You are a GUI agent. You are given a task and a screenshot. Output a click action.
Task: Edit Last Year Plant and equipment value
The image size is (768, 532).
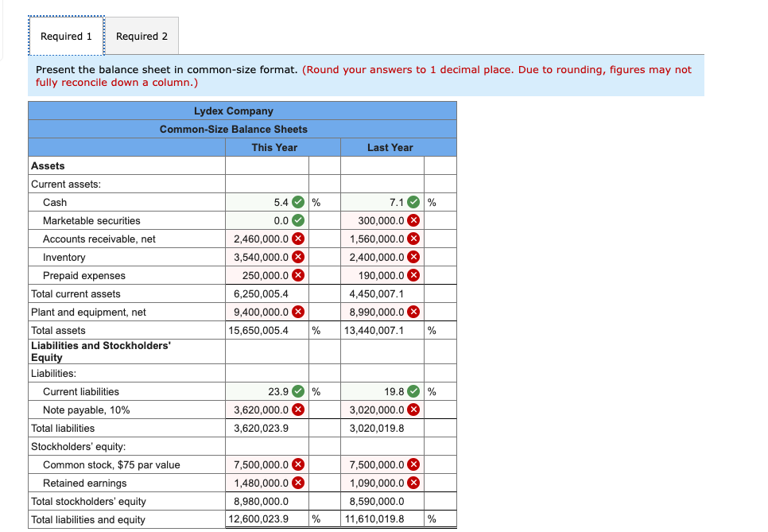(382, 312)
